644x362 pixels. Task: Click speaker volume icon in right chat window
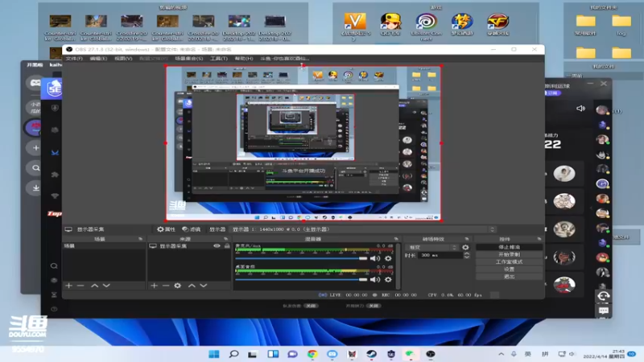click(580, 109)
